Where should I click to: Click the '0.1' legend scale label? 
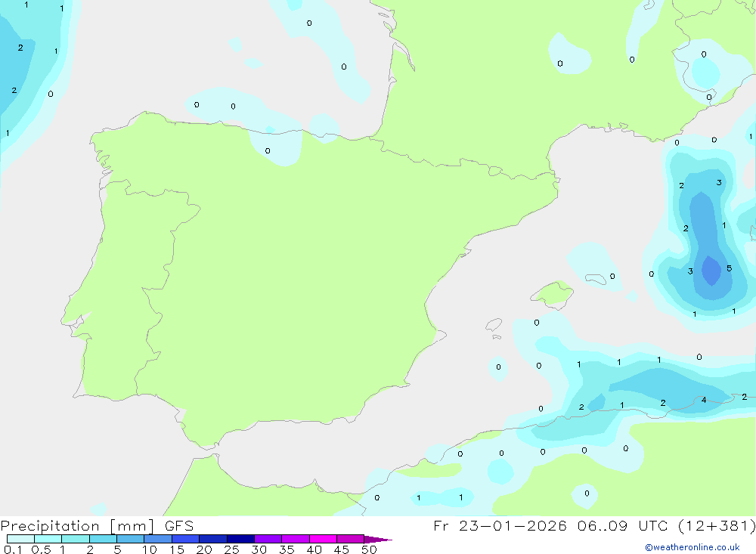pyautogui.click(x=13, y=549)
